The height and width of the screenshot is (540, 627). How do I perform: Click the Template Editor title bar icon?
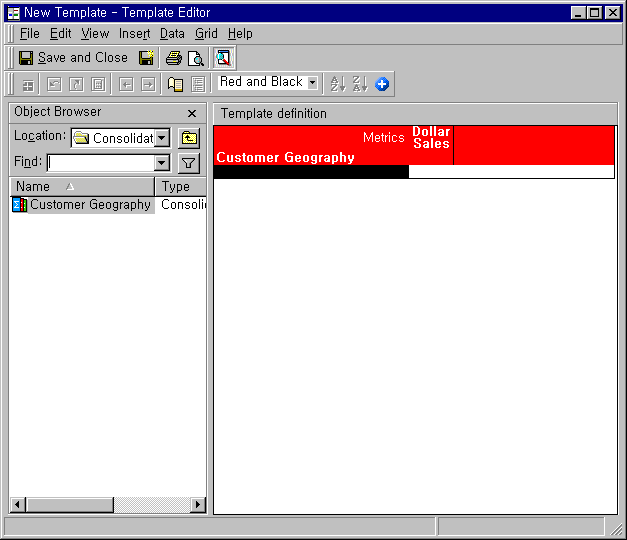click(14, 13)
